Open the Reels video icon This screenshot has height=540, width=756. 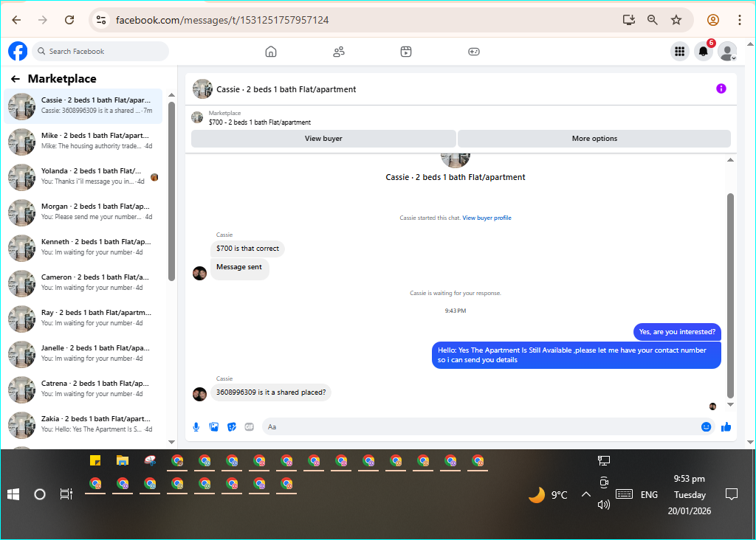coord(406,52)
